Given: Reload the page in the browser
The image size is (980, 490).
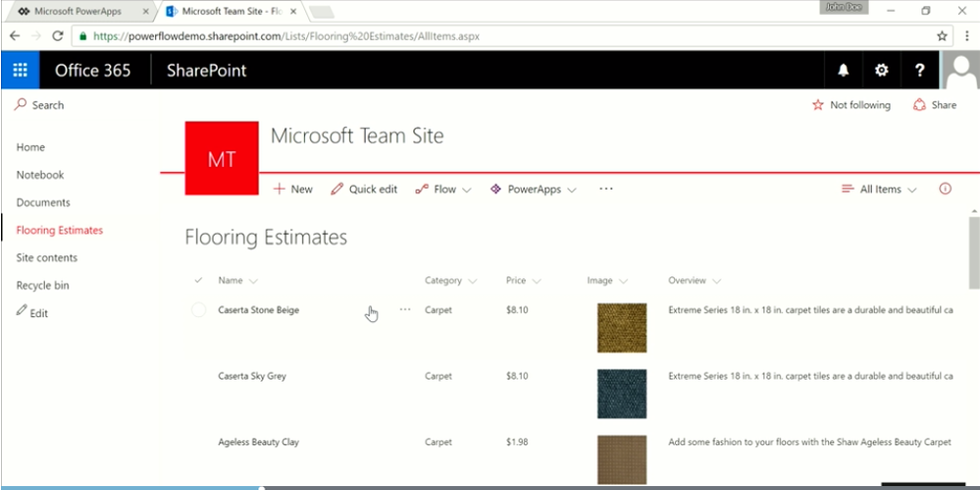Looking at the screenshot, I should click(58, 36).
